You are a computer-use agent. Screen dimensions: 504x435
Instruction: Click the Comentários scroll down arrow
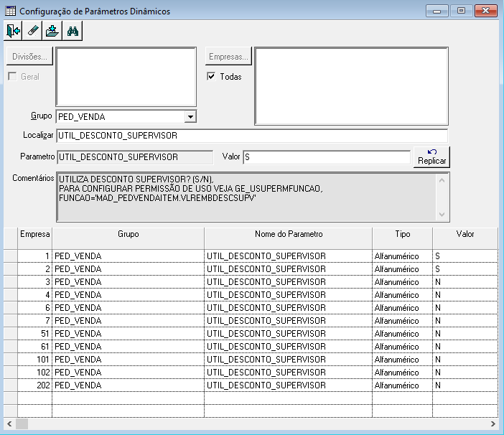[442, 215]
